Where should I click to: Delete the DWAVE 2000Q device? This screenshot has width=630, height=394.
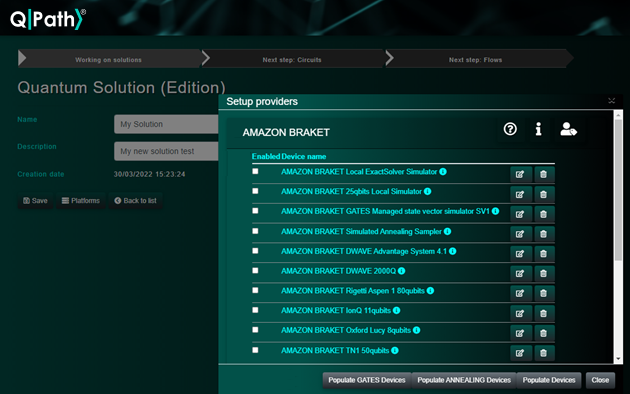[x=544, y=274]
